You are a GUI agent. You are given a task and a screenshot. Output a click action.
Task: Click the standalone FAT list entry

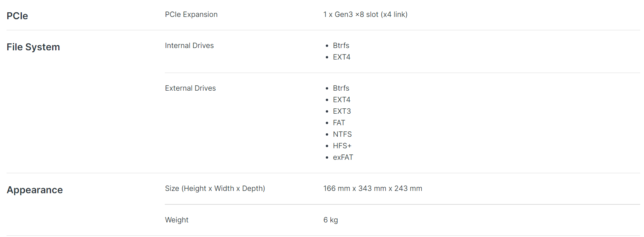(x=339, y=123)
